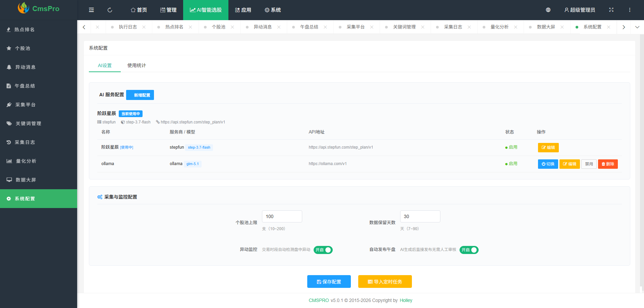644x308 pixels.
Task: Open 异动消息 in the sidebar
Action: 39,67
